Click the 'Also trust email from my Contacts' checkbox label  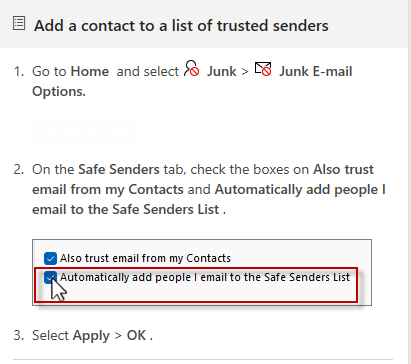click(x=145, y=258)
